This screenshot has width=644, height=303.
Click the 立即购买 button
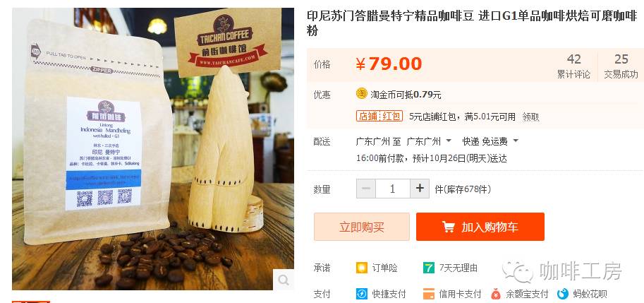(x=362, y=227)
